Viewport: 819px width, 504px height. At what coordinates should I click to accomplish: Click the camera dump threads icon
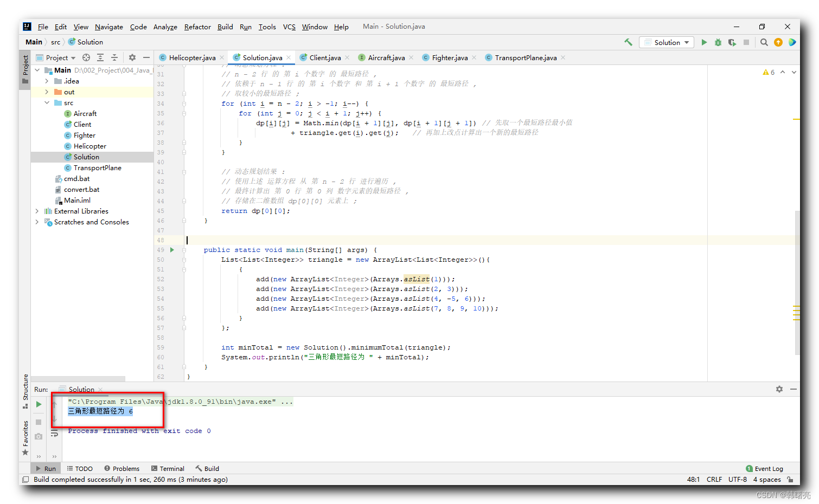click(39, 436)
